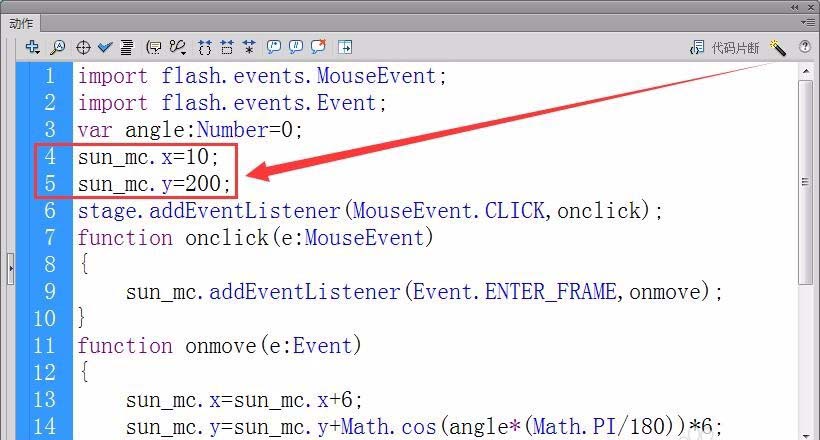
Task: Click the scrollbar down arrow
Action: (x=806, y=435)
